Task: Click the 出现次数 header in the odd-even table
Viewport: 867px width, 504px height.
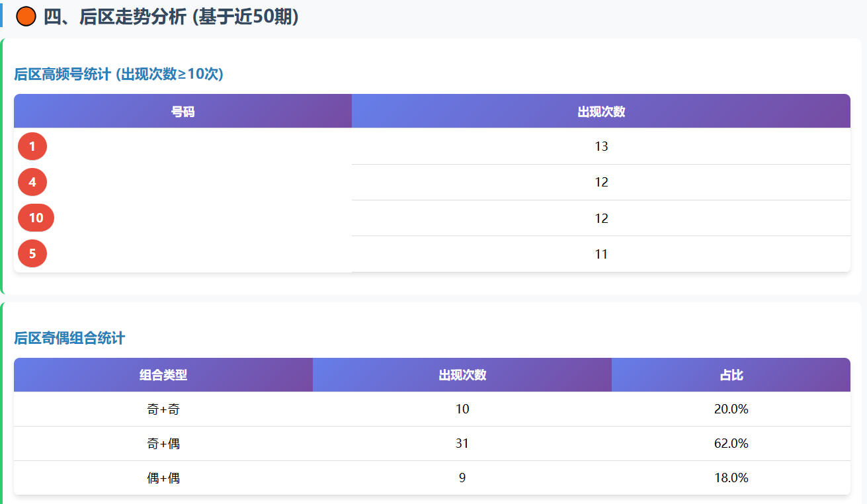Action: pos(462,375)
